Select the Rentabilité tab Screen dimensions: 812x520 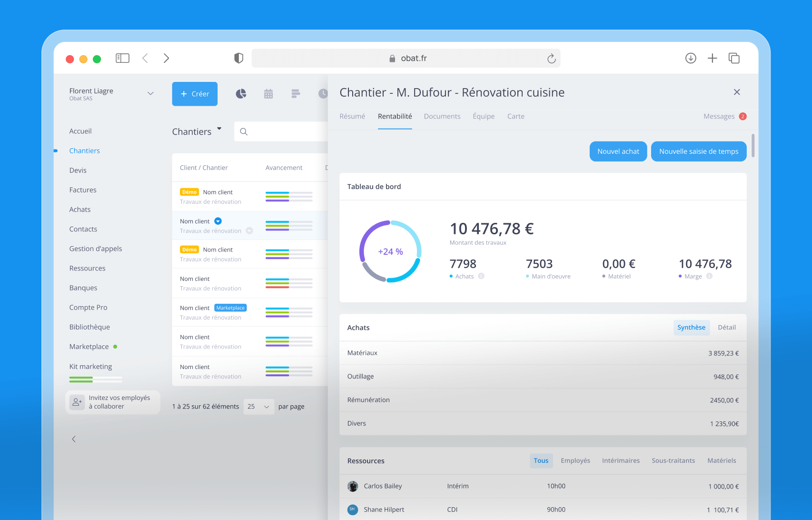pos(395,116)
